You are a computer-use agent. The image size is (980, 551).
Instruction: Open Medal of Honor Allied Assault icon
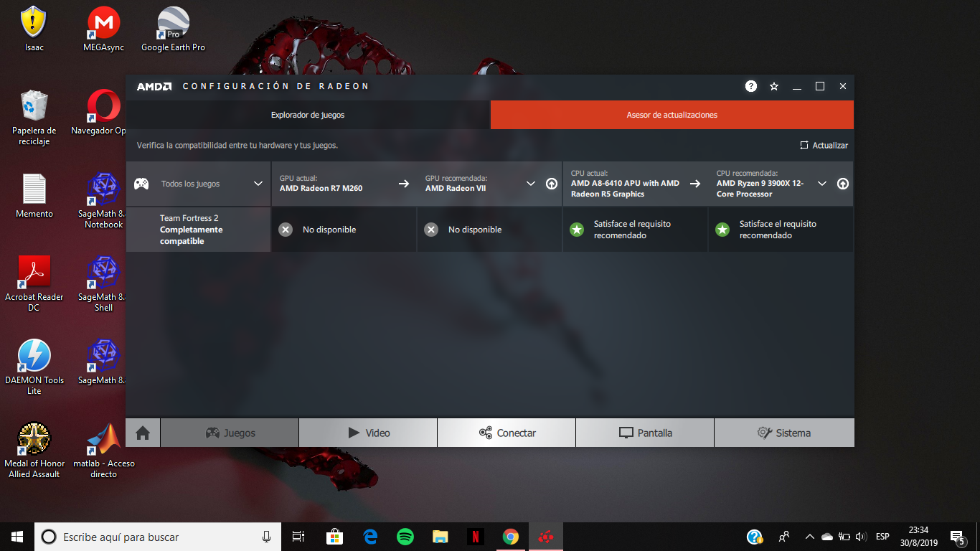click(34, 451)
